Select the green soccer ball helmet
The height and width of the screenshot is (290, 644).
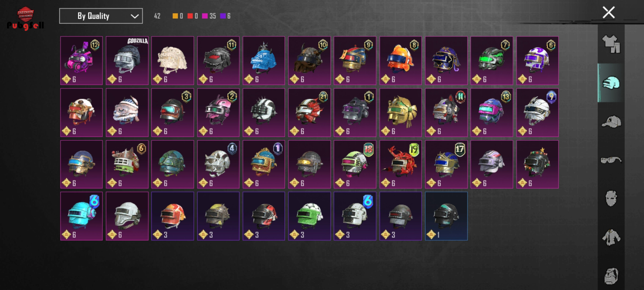[309, 216]
